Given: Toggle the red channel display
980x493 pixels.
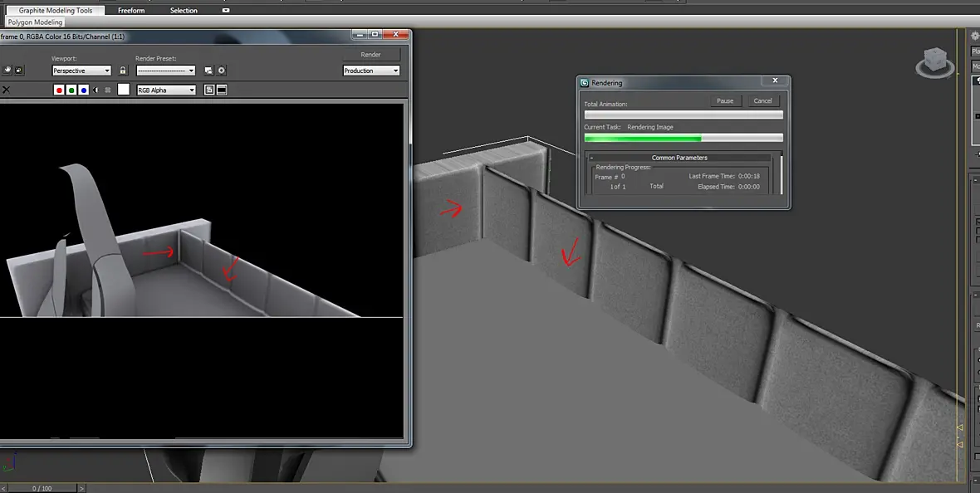Looking at the screenshot, I should click(x=59, y=90).
